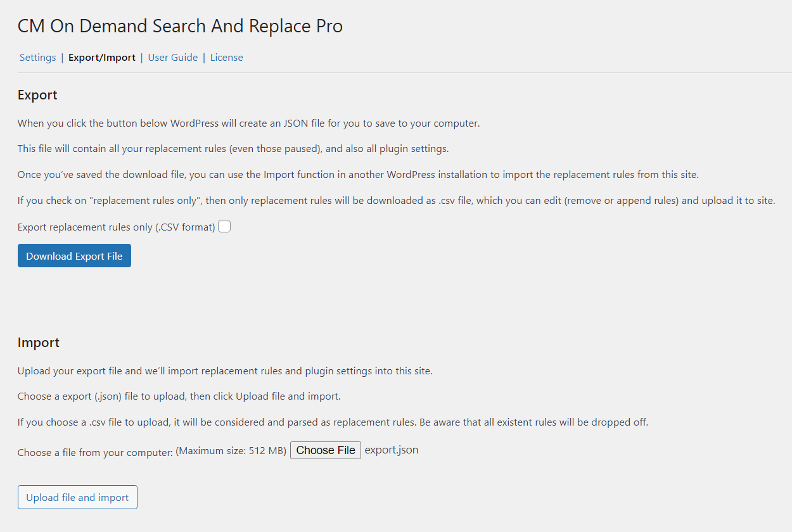The width and height of the screenshot is (792, 532).
Task: Open the User Guide tab
Action: point(173,58)
